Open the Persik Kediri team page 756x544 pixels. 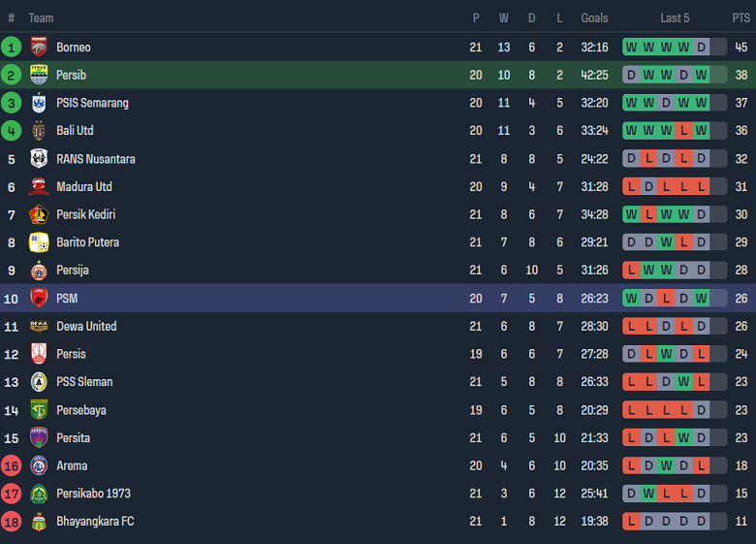[x=86, y=214]
